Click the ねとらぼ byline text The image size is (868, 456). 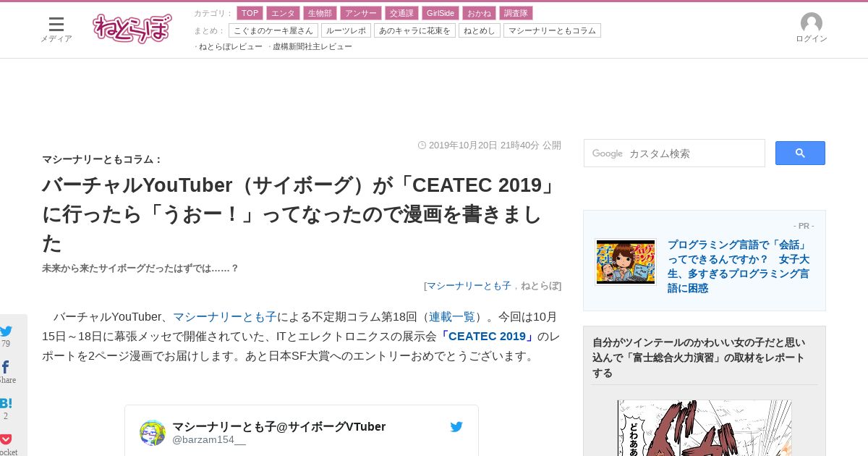(x=540, y=286)
